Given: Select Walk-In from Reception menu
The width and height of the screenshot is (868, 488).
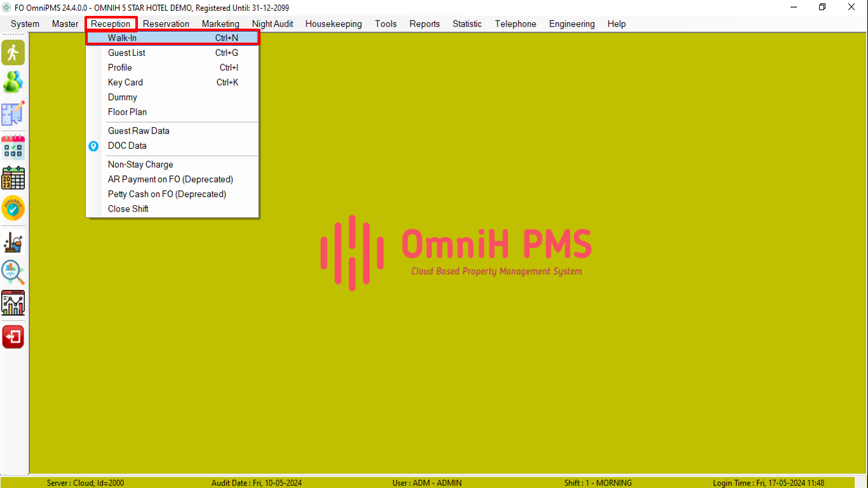Looking at the screenshot, I should tap(173, 38).
